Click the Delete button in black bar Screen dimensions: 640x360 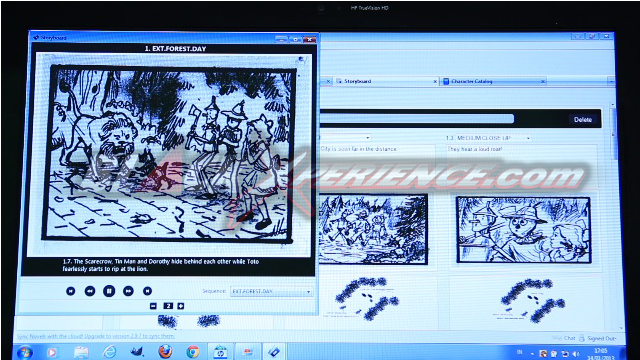[x=582, y=120]
